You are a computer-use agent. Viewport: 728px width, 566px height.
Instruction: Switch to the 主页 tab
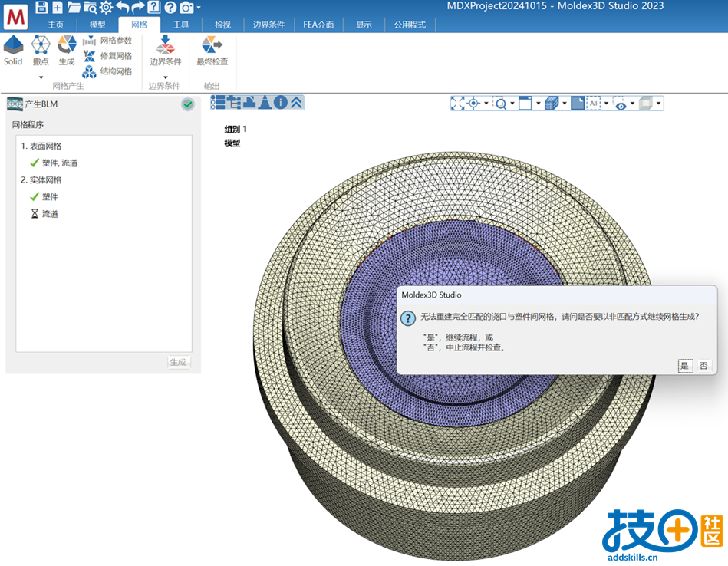56,25
